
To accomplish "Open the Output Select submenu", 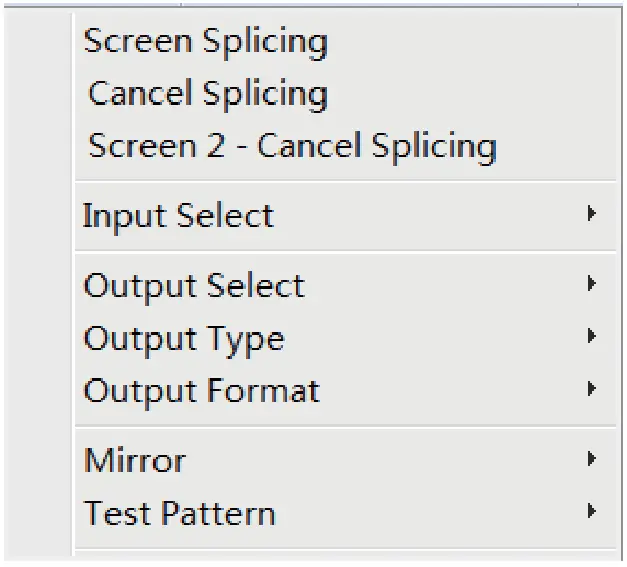I will point(194,286).
